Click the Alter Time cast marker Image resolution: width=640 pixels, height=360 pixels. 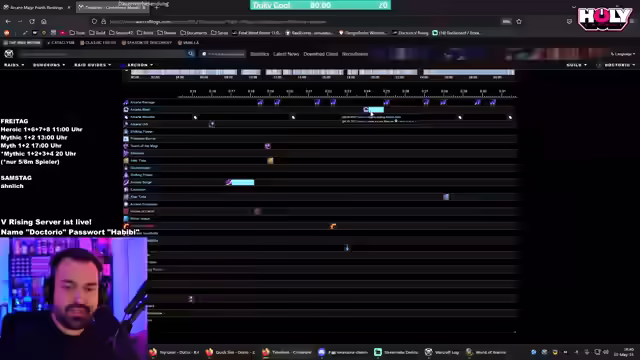(446, 197)
